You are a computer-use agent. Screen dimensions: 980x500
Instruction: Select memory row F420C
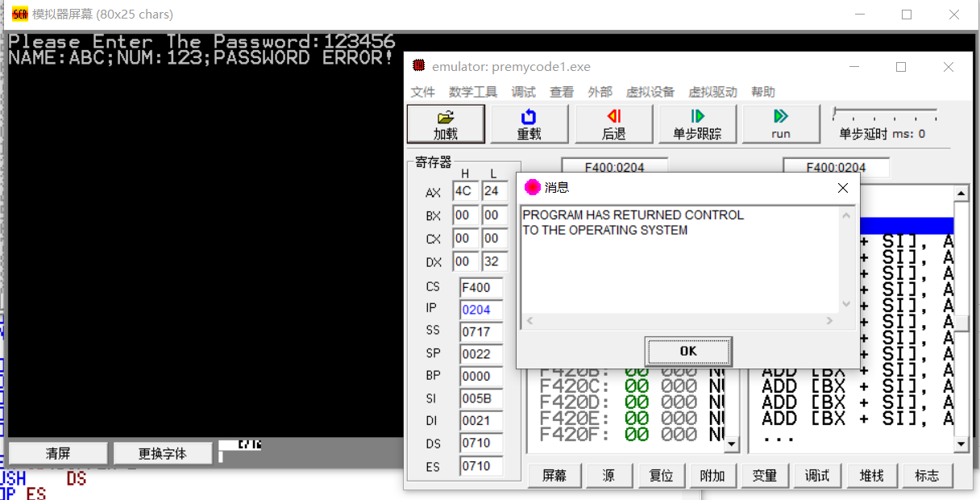tap(631, 386)
